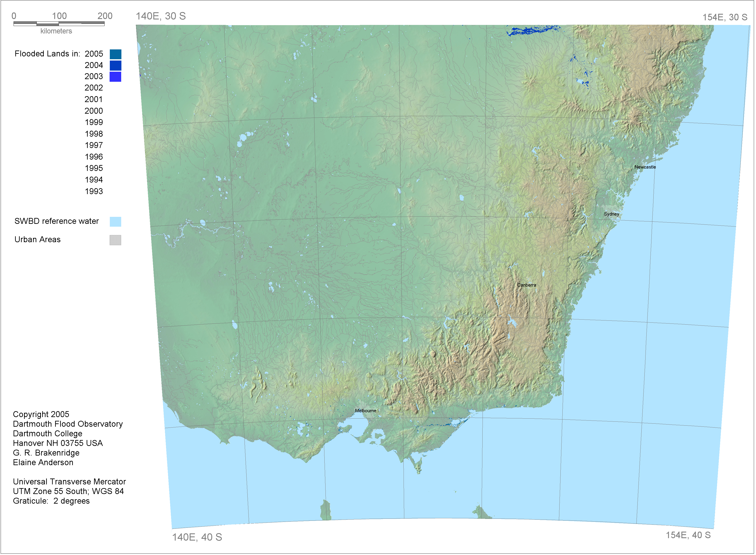
Task: Click the Urban Areas gray swatch
Action: [x=115, y=240]
